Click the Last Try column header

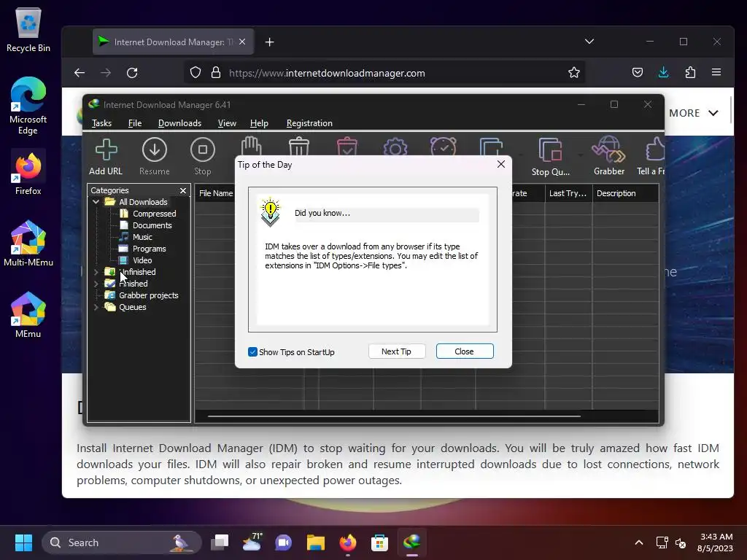tap(568, 193)
